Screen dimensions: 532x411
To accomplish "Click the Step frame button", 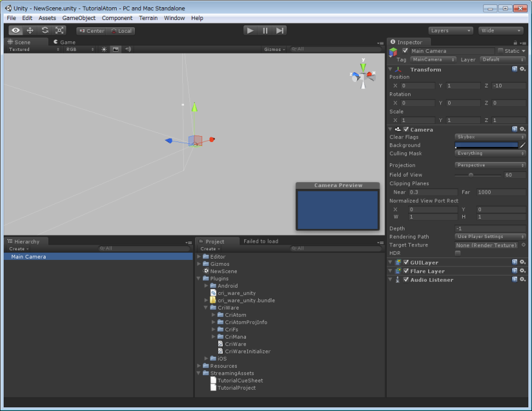I will pyautogui.click(x=279, y=30).
